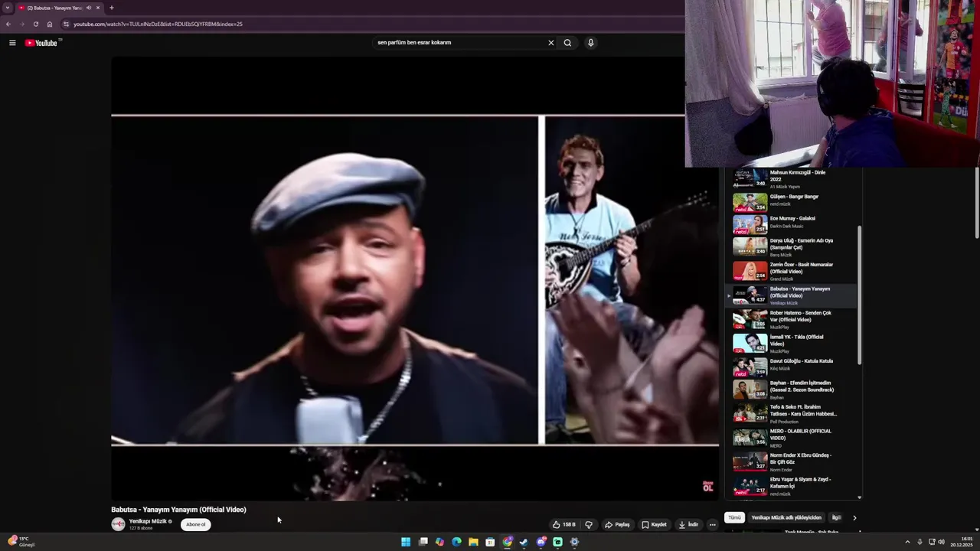Like the video (158 B)
980x551 pixels.
(564, 525)
